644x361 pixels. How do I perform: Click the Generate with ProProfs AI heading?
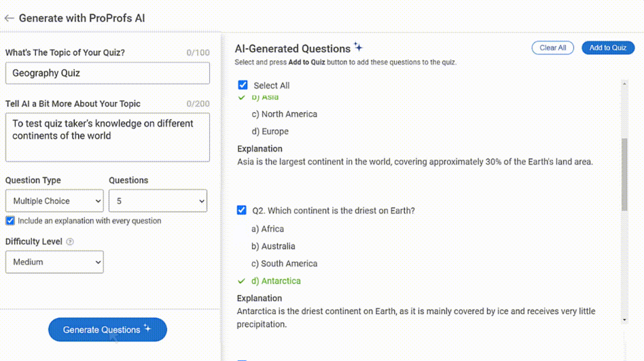pos(82,18)
